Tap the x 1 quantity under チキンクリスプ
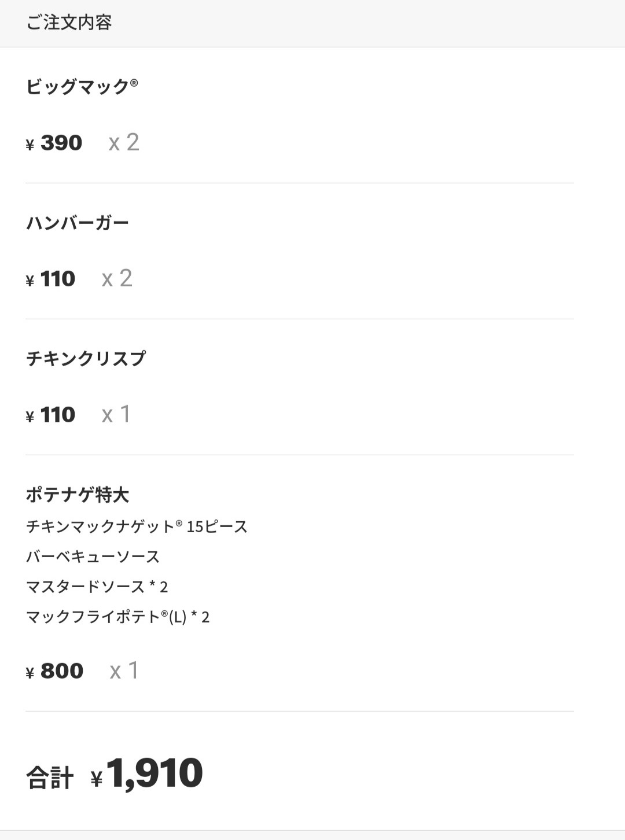The image size is (625, 840). coord(116,414)
